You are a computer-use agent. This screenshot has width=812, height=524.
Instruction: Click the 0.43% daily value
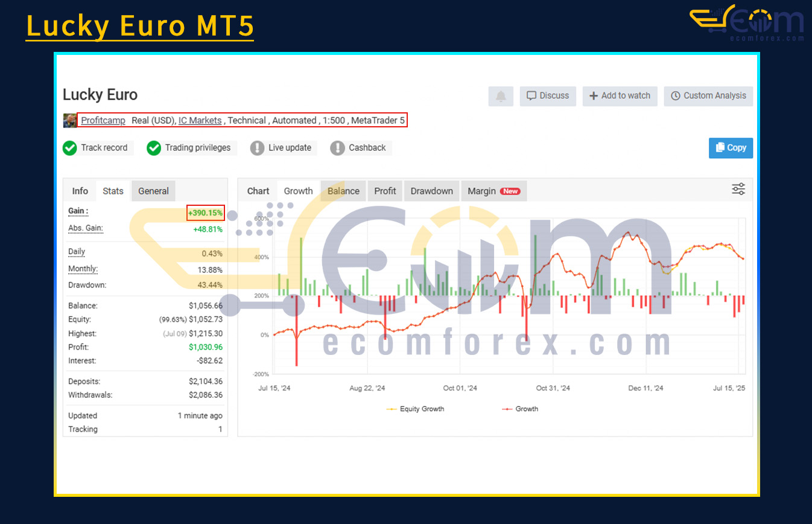(212, 254)
